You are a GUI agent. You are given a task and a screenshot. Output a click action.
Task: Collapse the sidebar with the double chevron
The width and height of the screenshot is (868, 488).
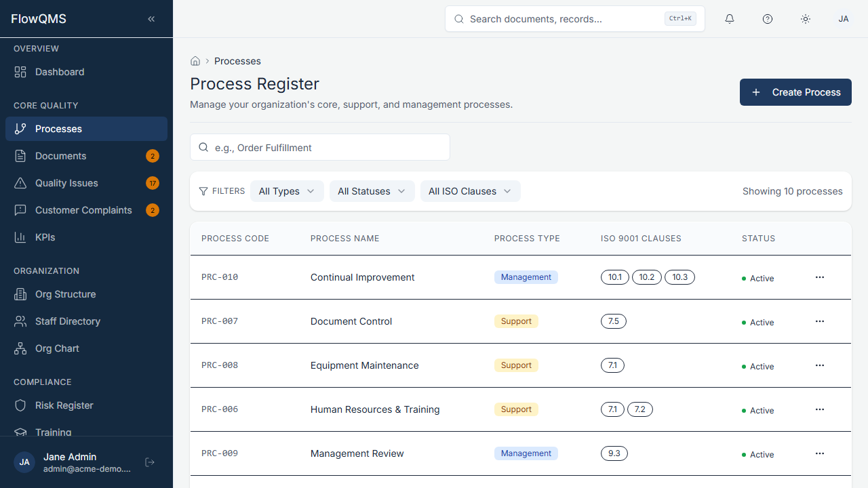pos(151,18)
